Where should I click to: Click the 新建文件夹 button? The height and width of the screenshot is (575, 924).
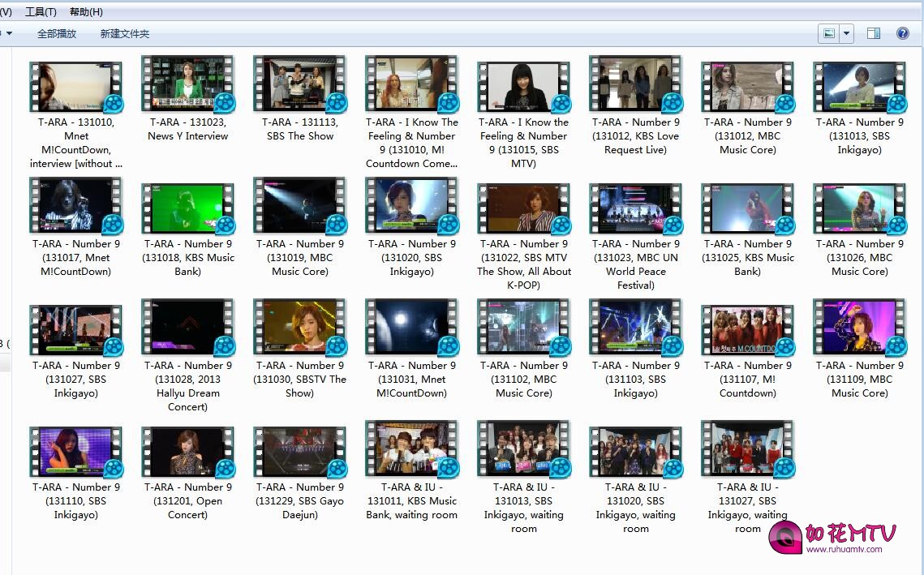124,33
